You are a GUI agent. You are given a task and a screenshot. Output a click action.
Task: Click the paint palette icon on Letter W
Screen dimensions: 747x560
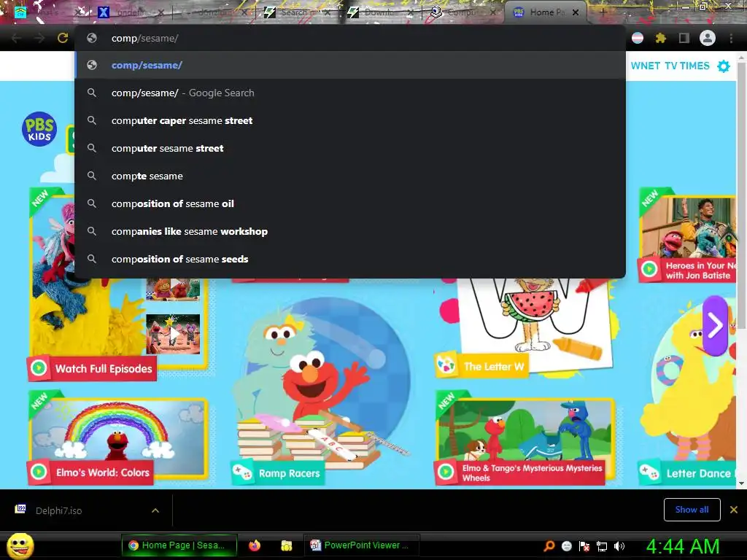click(446, 366)
